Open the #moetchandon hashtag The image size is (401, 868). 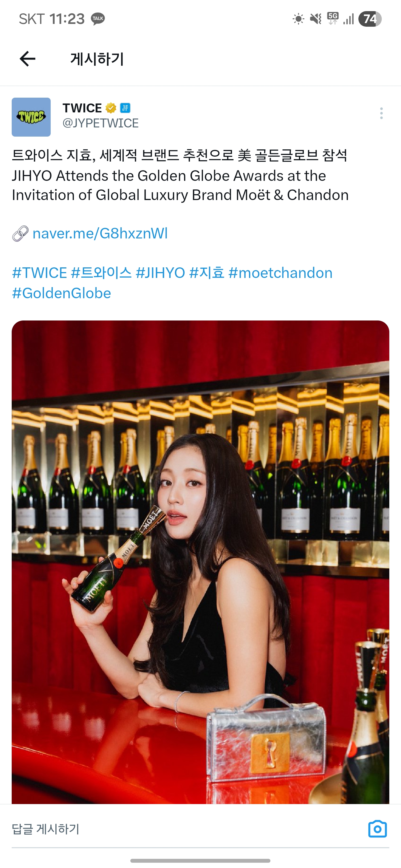click(x=280, y=273)
